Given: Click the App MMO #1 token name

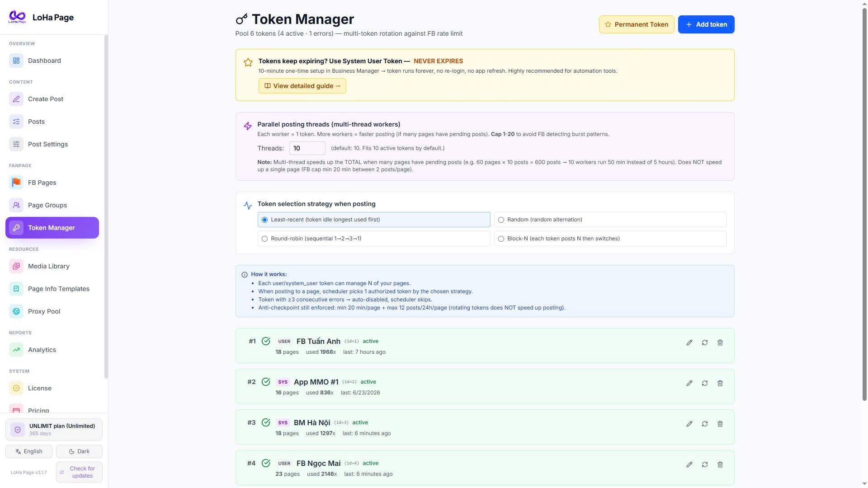Looking at the screenshot, I should [x=316, y=382].
